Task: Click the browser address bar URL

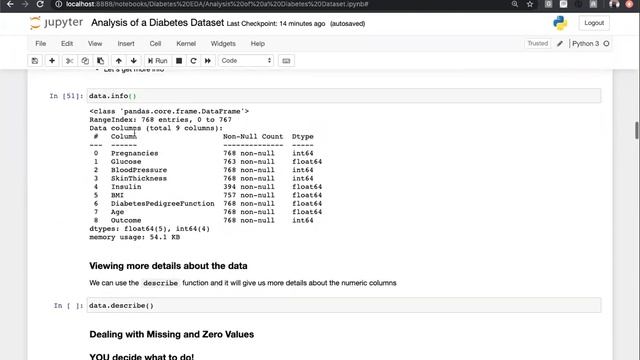Action: coord(217,4)
